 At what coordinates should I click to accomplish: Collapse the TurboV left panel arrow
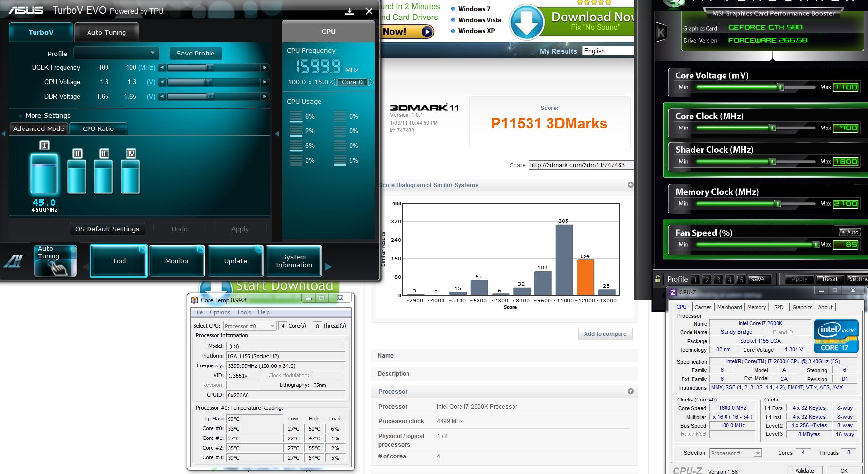(4, 134)
